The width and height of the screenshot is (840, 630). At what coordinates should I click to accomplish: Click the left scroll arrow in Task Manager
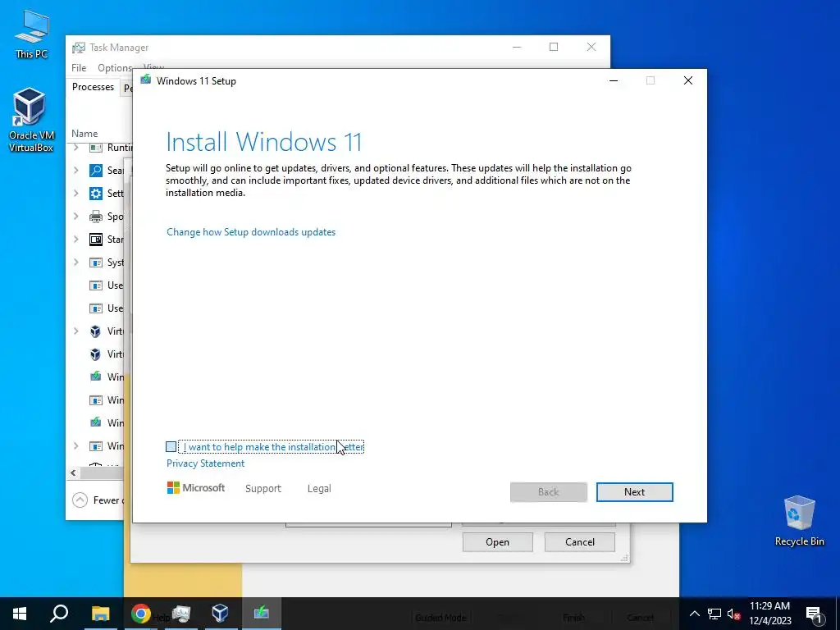pyautogui.click(x=73, y=472)
